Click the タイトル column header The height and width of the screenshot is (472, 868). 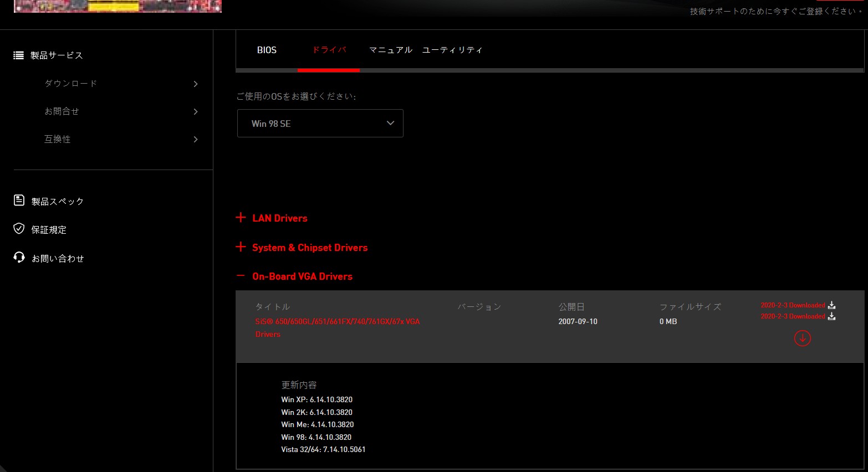pyautogui.click(x=272, y=306)
